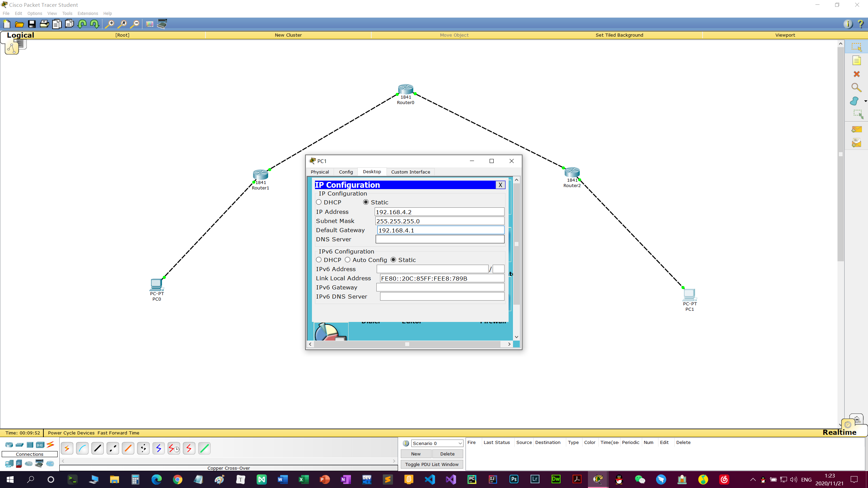The width and height of the screenshot is (868, 488).
Task: Open the Extensions menu
Action: click(x=87, y=13)
